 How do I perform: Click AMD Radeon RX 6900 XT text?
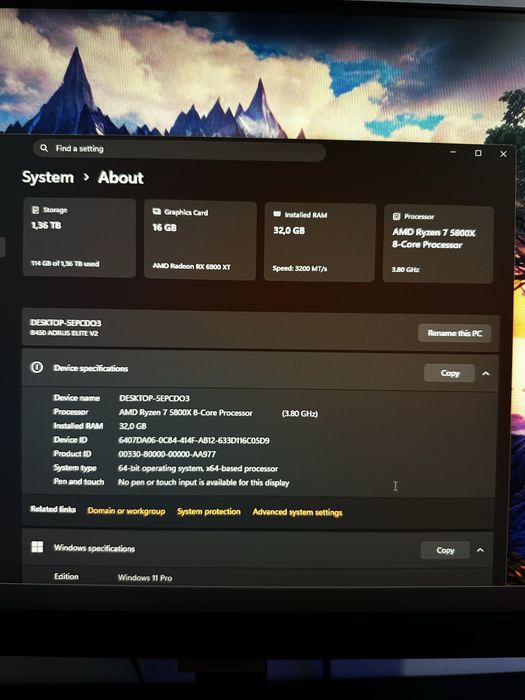click(x=192, y=267)
